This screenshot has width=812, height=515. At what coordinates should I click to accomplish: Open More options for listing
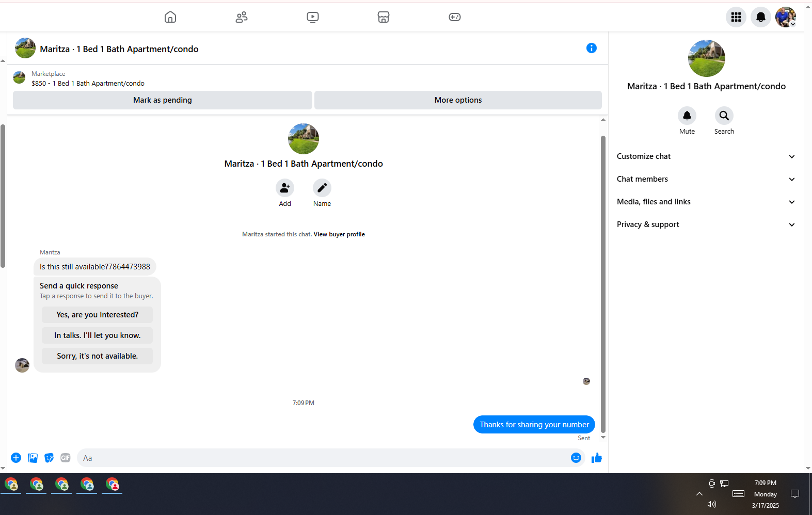pos(458,100)
